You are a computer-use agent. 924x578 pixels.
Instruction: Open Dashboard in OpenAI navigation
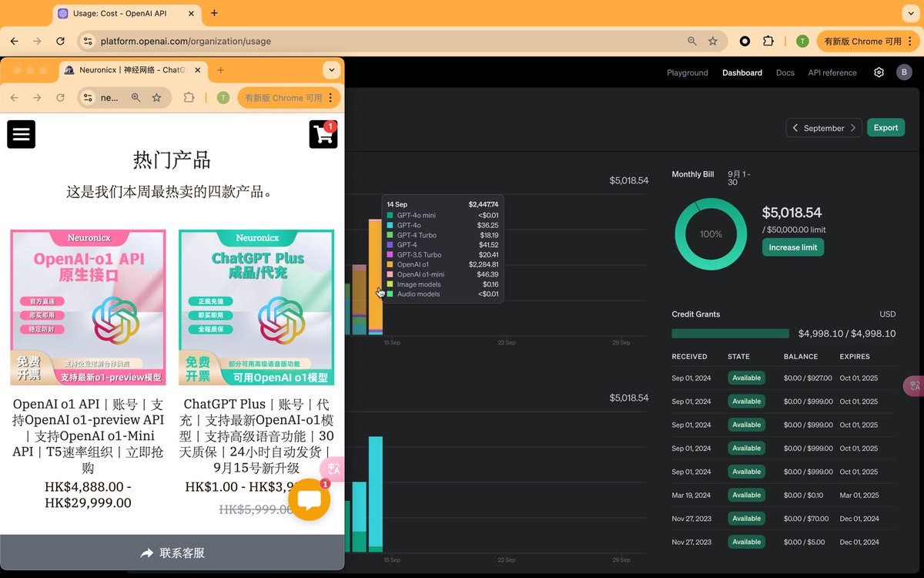[742, 72]
